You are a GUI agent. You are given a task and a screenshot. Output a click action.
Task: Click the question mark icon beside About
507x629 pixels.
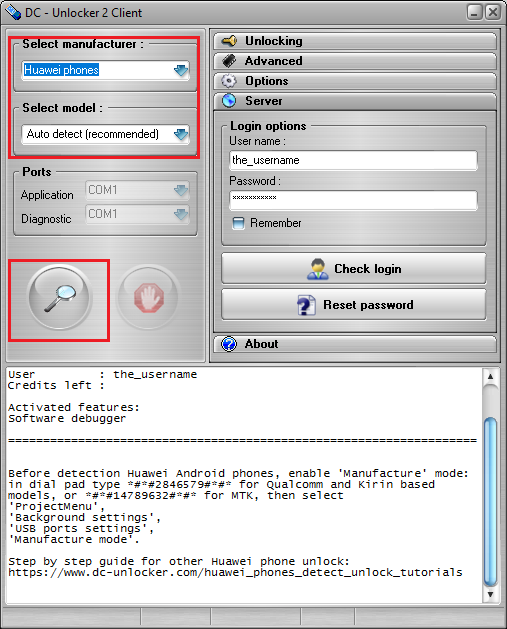click(229, 344)
